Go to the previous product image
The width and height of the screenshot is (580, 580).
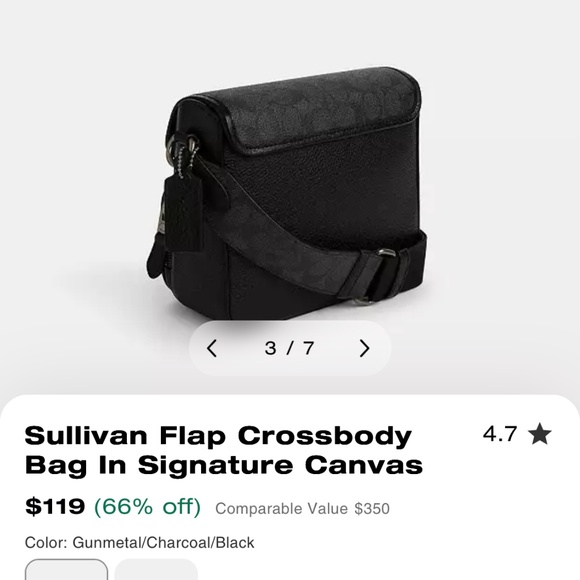[x=212, y=348]
